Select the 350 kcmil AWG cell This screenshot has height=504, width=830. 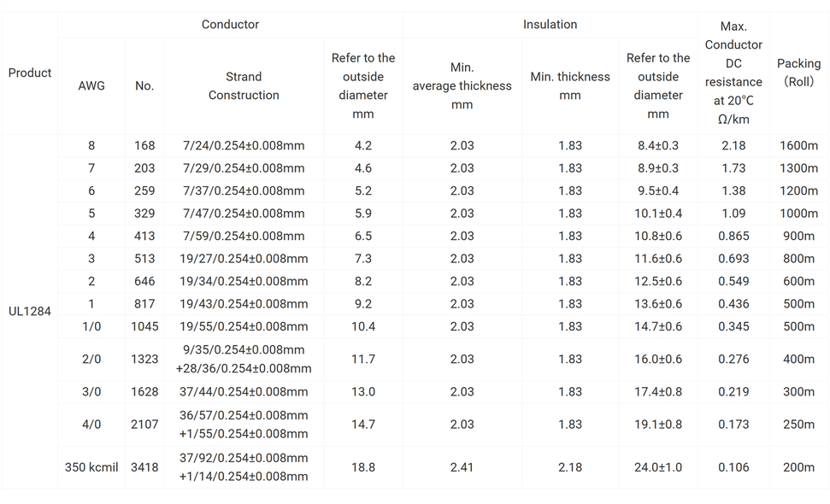[x=91, y=467]
